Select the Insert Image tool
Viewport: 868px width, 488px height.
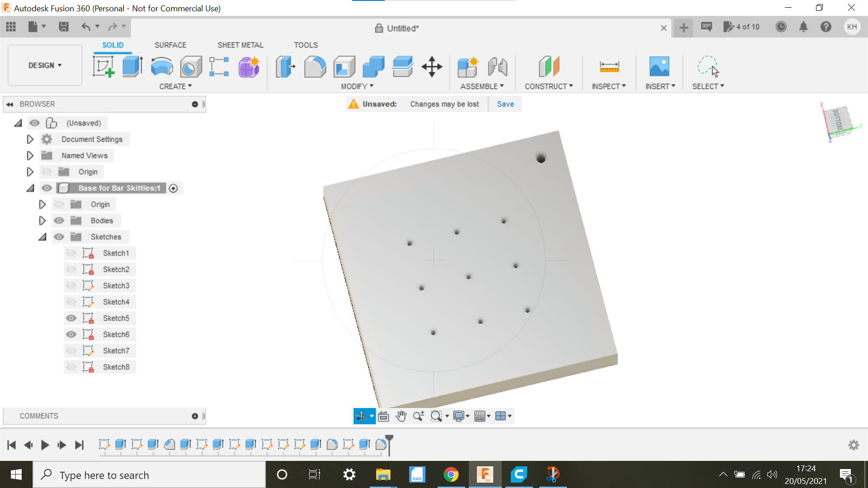659,66
